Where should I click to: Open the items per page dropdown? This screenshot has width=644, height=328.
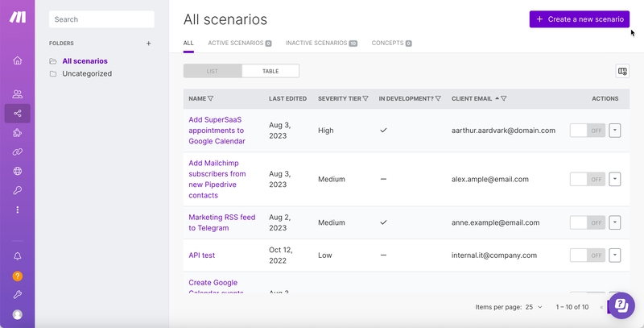click(535, 307)
